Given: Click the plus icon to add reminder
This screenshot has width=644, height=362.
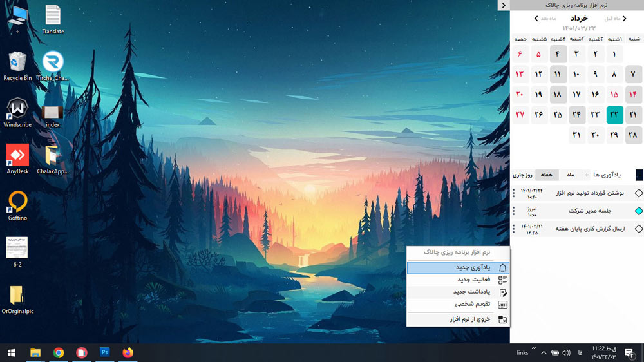Looking at the screenshot, I should point(587,175).
